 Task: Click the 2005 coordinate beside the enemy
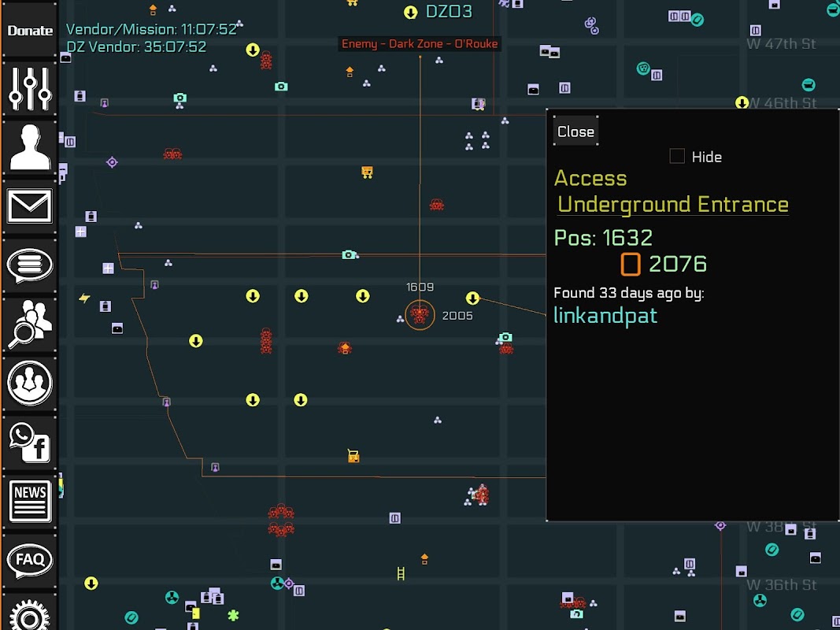pyautogui.click(x=457, y=316)
